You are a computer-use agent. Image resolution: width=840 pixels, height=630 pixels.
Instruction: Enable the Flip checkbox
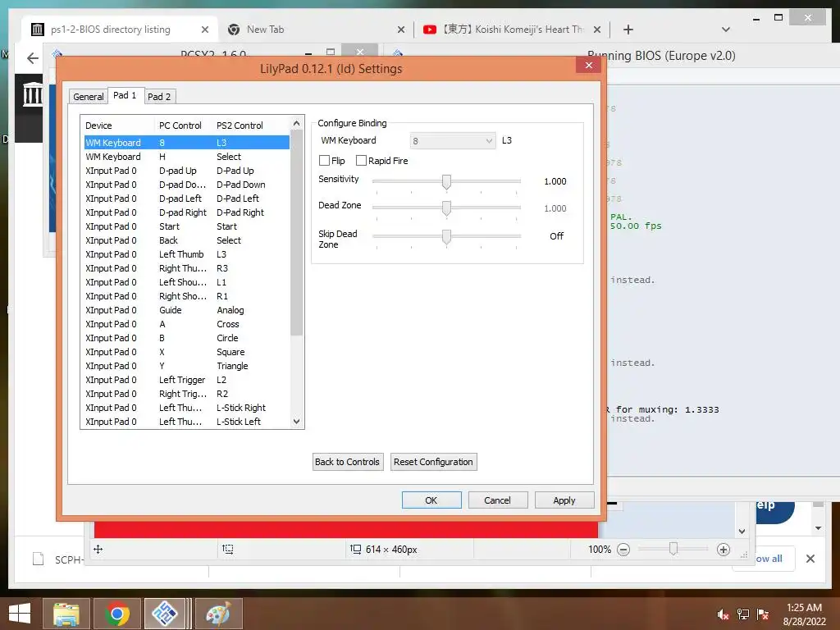[324, 161]
